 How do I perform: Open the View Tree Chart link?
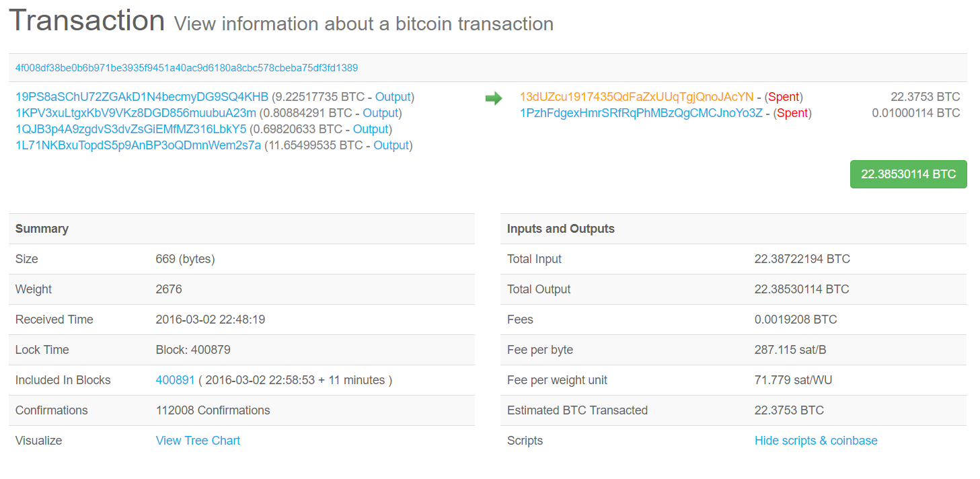(x=198, y=441)
